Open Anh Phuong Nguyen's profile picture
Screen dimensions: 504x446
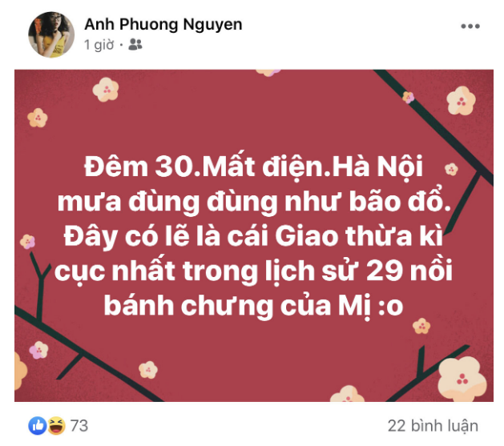[51, 34]
